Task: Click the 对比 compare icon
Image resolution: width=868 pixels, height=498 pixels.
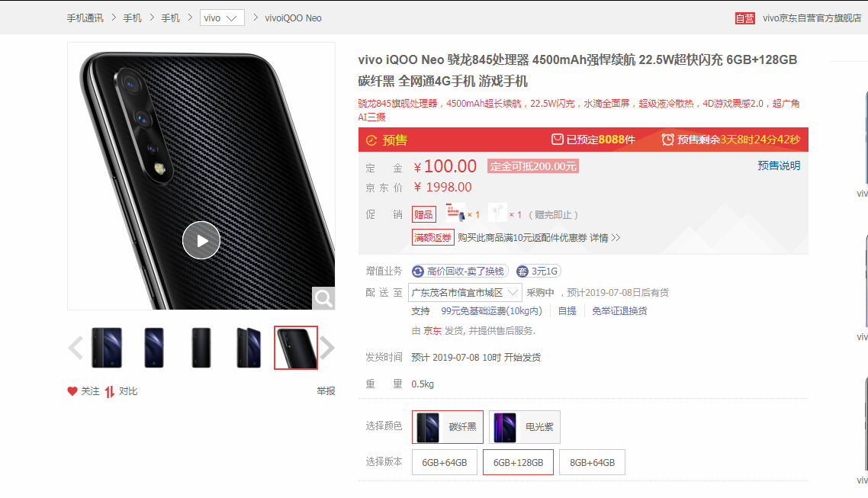Action: 110,392
